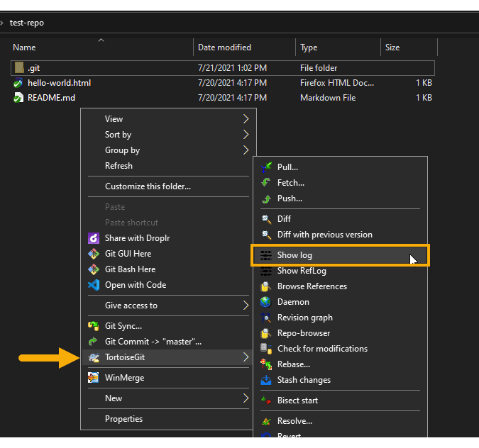Select the hello-world.html file icon
The height and width of the screenshot is (448, 479).
click(x=18, y=83)
